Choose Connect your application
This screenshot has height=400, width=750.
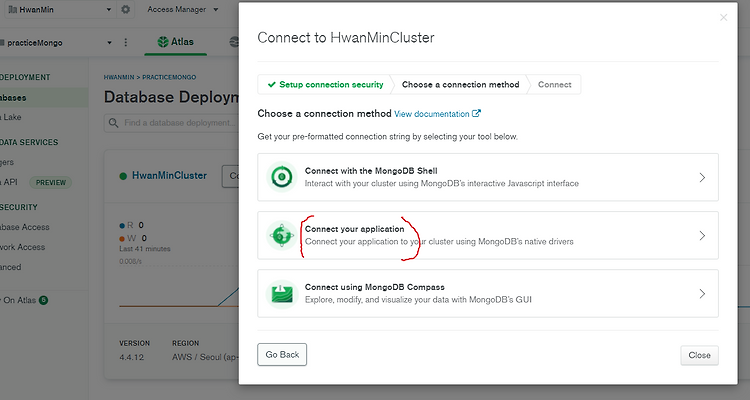tap(488, 235)
